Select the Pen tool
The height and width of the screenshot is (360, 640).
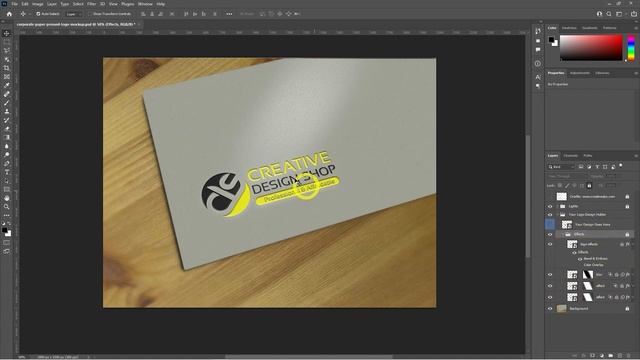[7, 163]
